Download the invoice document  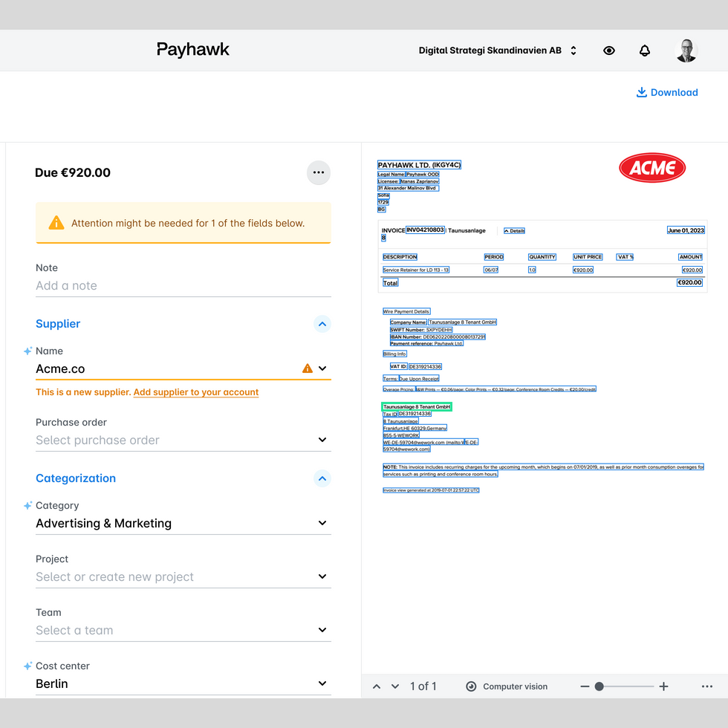pos(667,92)
